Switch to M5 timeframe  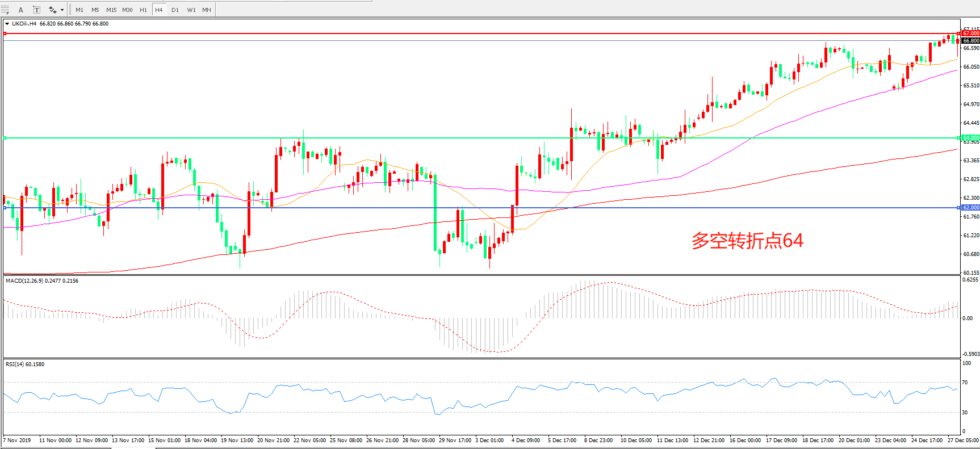click(x=95, y=10)
